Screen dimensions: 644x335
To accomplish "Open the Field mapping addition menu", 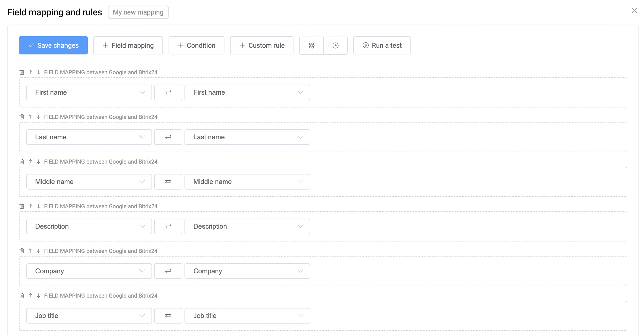I will point(128,46).
